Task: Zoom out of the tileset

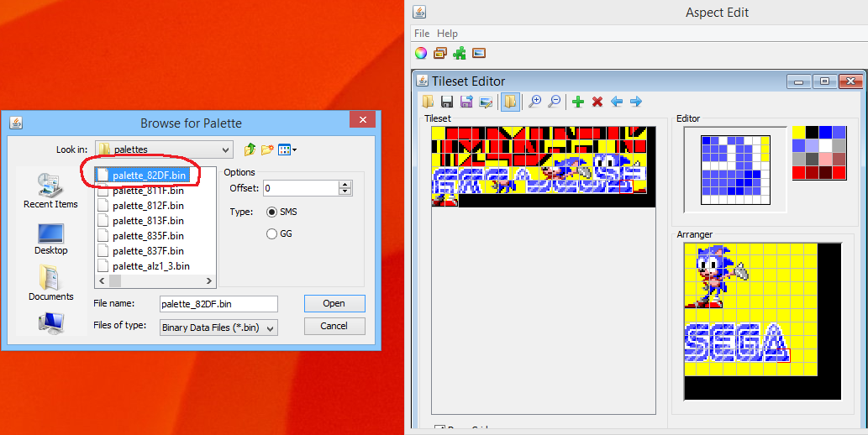Action: pos(554,102)
